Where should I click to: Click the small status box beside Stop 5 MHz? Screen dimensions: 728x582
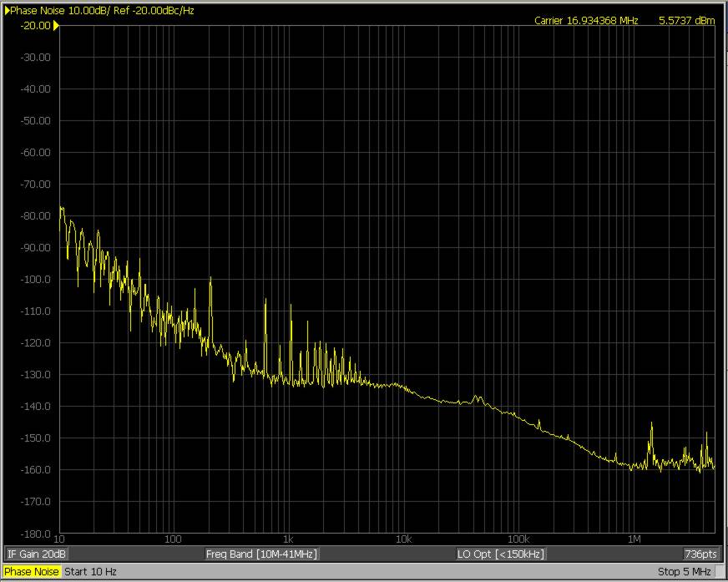pyautogui.click(x=720, y=572)
